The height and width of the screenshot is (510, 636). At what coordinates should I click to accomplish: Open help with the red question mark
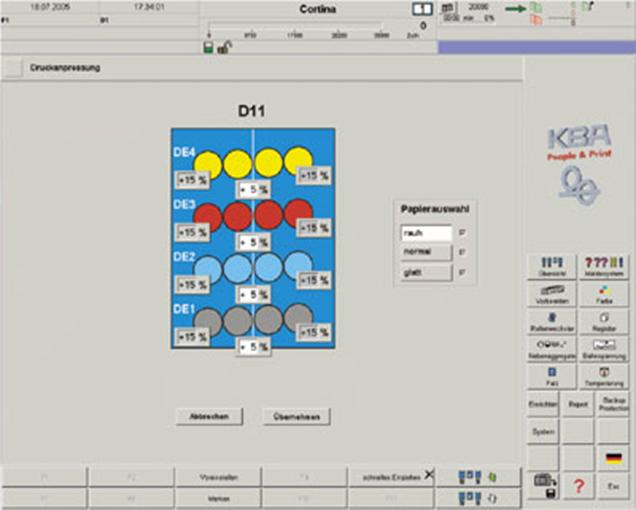[x=577, y=486]
